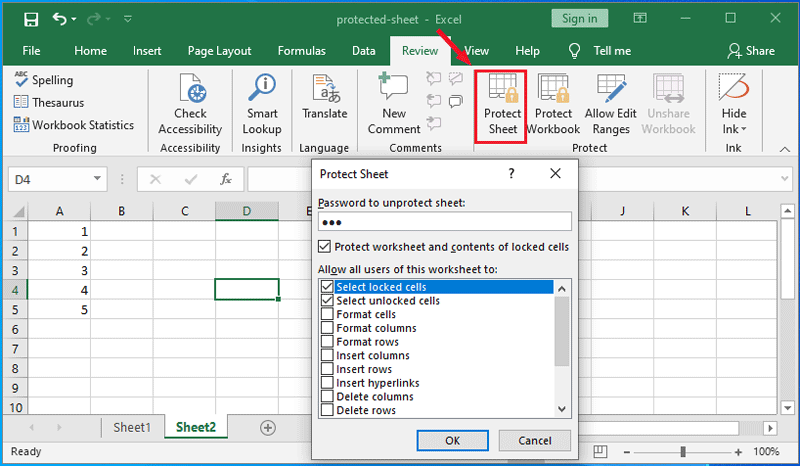Open Smart Lookup insights

click(x=262, y=104)
